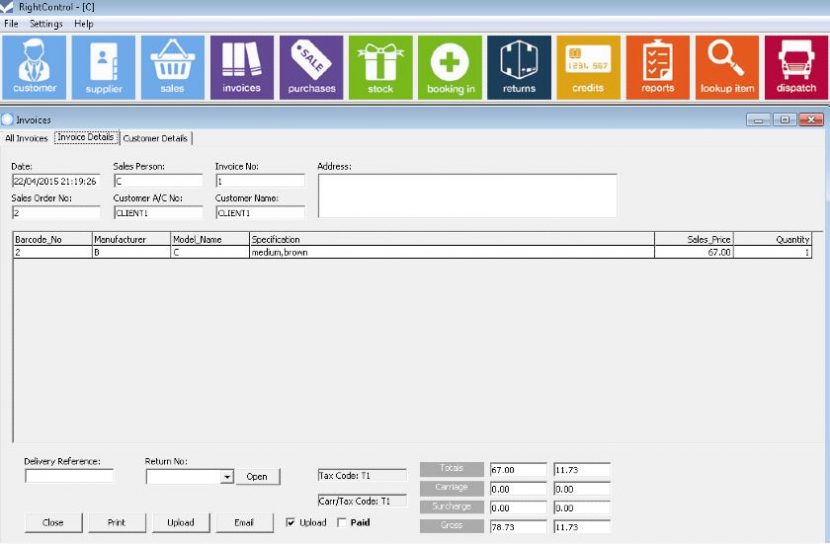
Task: Click the Delivery Reference field
Action: click(69, 476)
